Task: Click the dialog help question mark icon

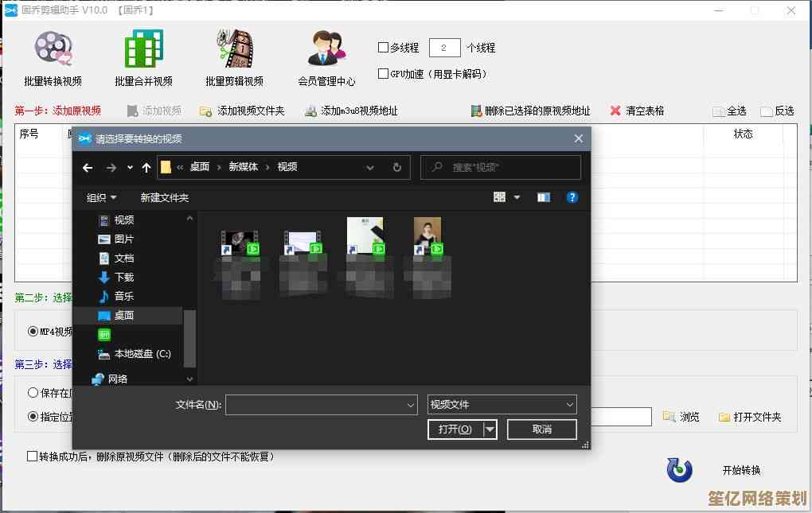Action: coord(572,197)
